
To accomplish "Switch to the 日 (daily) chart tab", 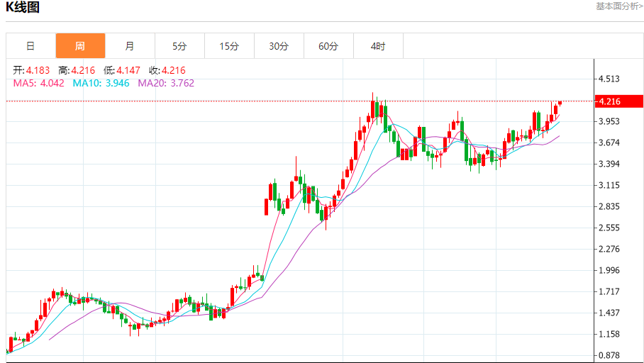I will click(30, 46).
